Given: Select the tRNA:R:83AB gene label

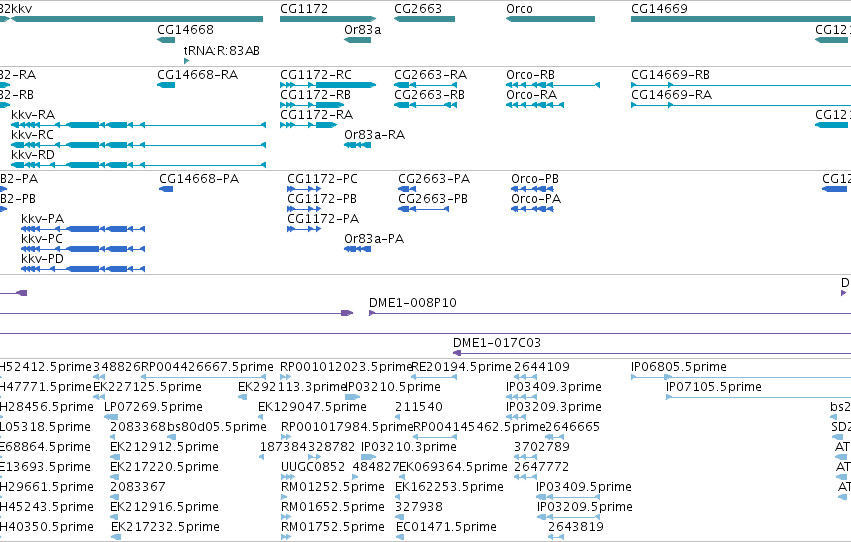Looking at the screenshot, I should pos(222,51).
